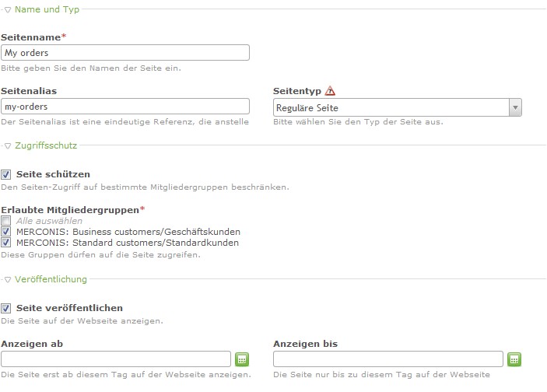Open the Seitentyp dropdown
The width and height of the screenshot is (547, 392).
point(398,107)
